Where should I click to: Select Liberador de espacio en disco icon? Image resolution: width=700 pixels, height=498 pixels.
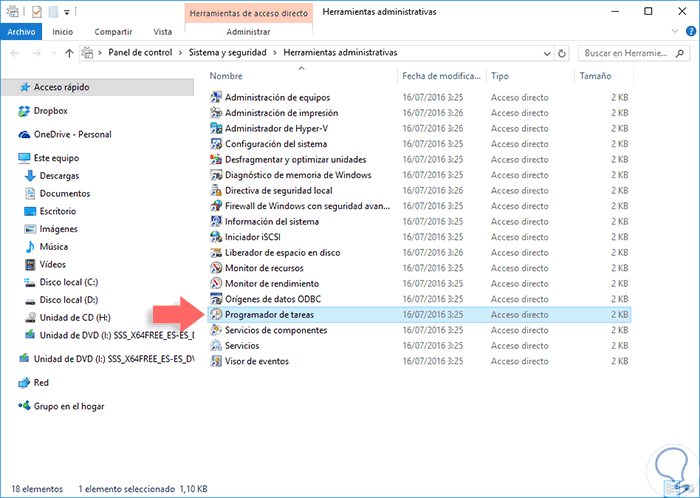click(216, 253)
